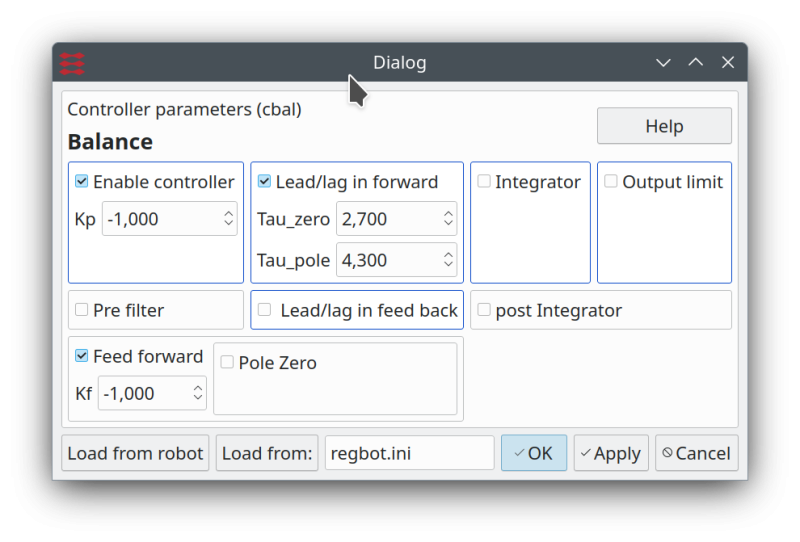The image size is (800, 542).
Task: Uncheck the Feed forward checkbox
Action: coord(82,356)
